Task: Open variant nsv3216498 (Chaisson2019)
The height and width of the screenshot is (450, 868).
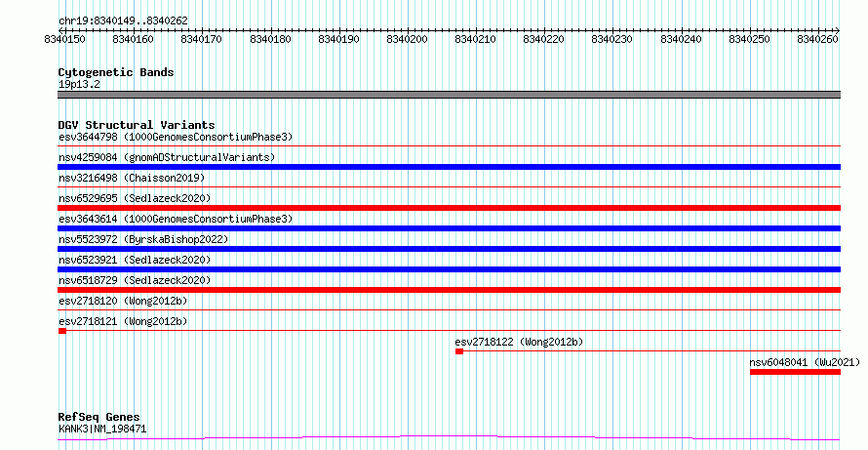Action: [132, 178]
